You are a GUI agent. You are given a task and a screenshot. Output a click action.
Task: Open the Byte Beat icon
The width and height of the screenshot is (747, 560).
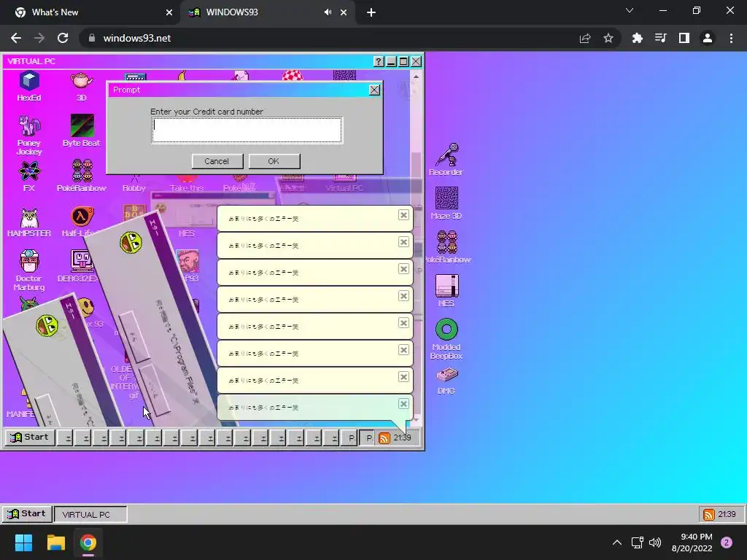point(82,130)
